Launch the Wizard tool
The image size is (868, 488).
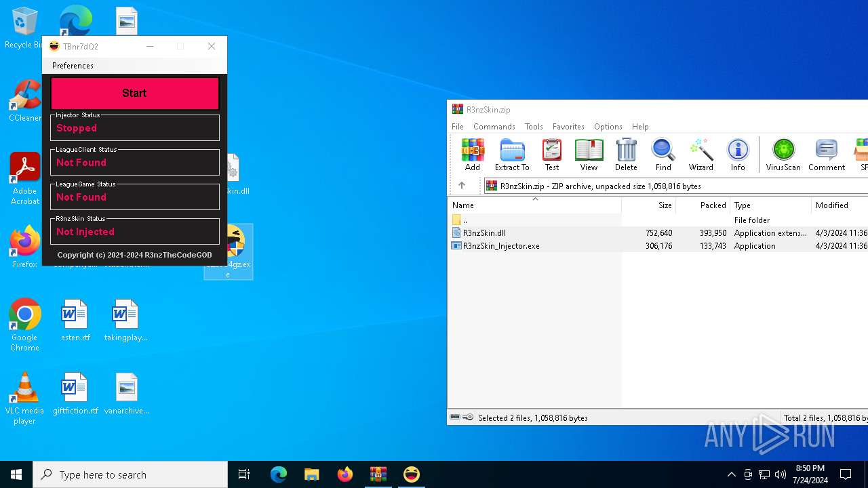(x=701, y=155)
